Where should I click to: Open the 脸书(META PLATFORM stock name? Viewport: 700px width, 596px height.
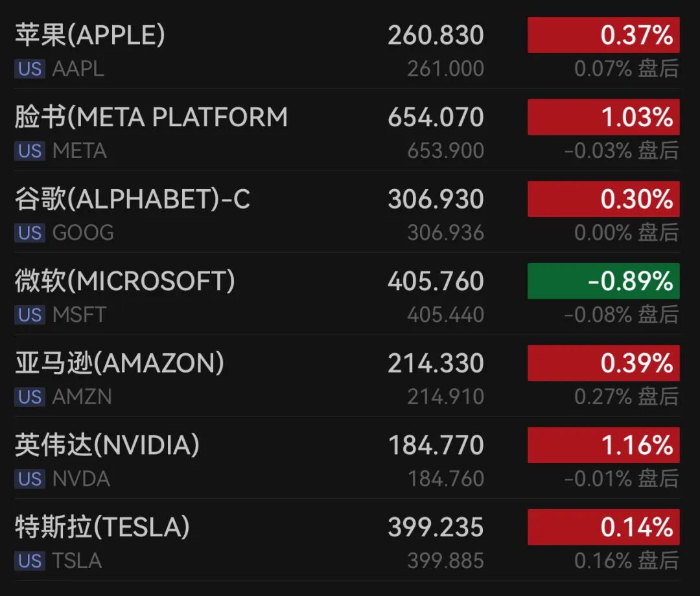click(151, 117)
